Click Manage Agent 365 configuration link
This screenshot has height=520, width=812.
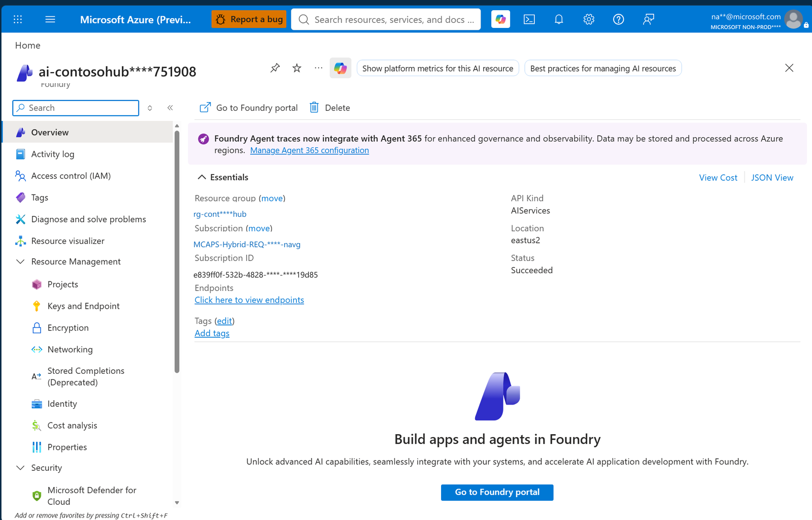310,150
